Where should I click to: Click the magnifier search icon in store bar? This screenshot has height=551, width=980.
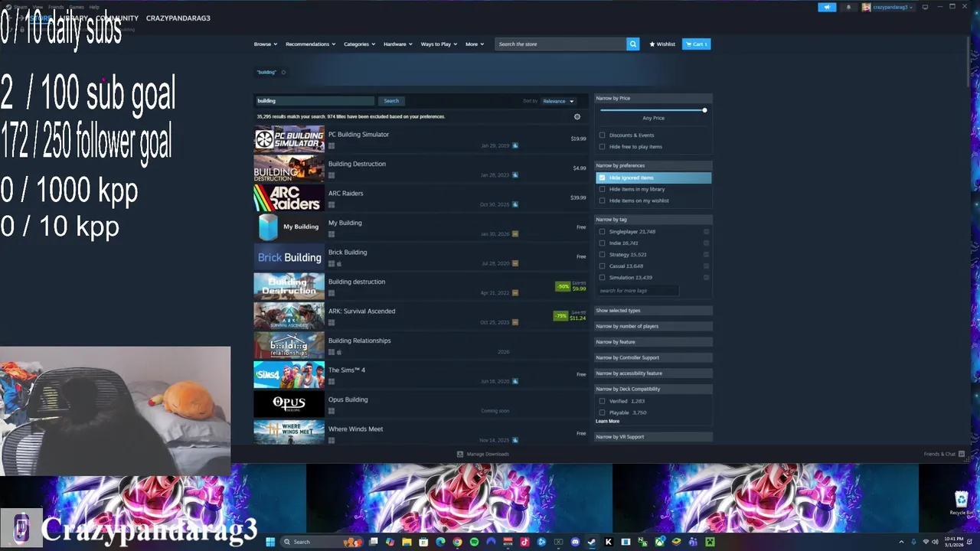click(632, 44)
